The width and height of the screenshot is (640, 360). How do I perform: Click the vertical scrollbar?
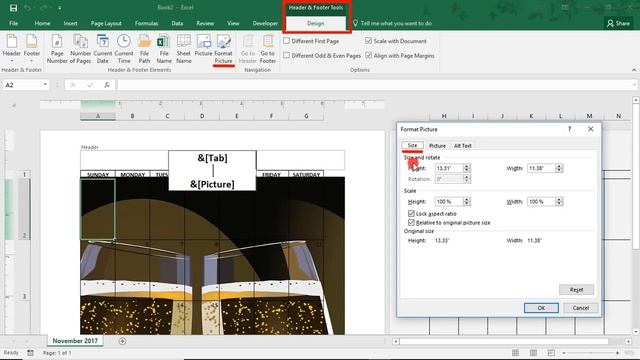click(636, 216)
